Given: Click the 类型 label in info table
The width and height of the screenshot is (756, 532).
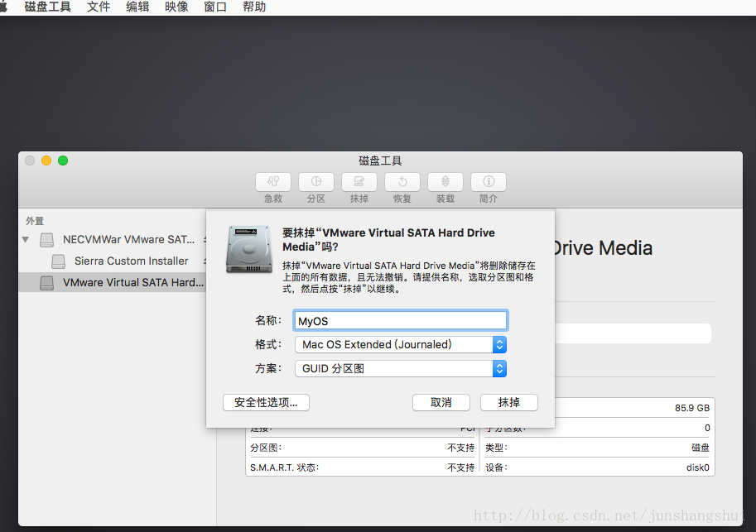Looking at the screenshot, I should (x=496, y=448).
